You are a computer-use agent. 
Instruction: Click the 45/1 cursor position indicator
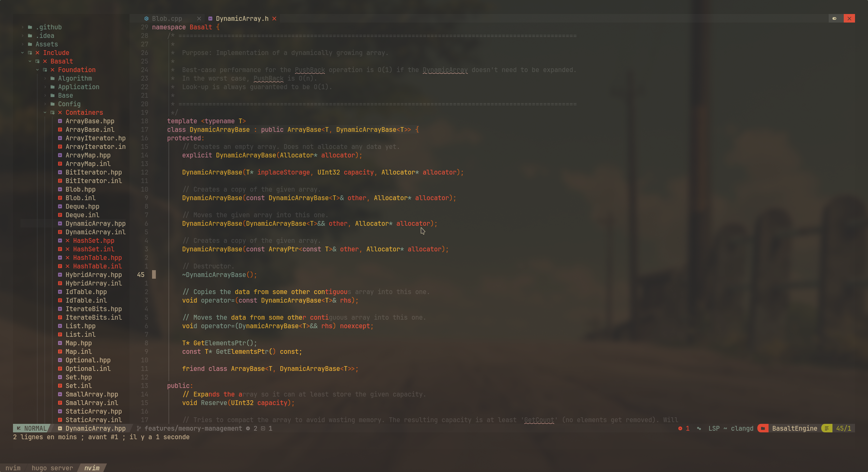tap(843, 428)
